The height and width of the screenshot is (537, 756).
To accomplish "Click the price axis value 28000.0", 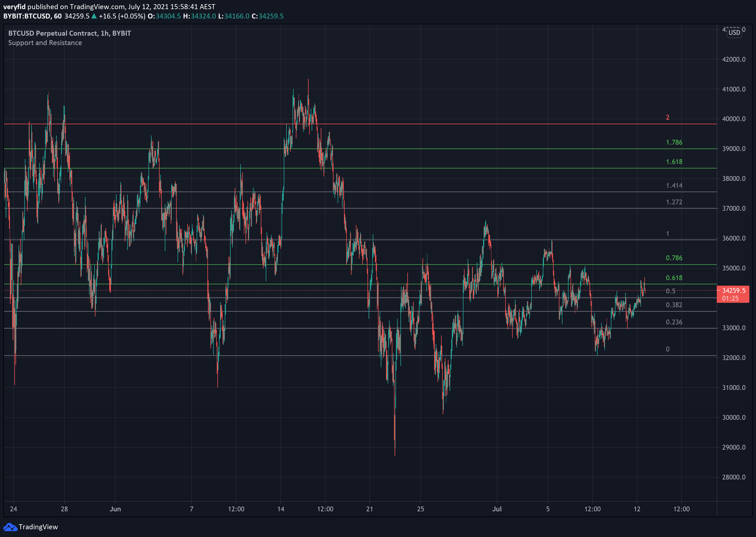I will 734,477.
